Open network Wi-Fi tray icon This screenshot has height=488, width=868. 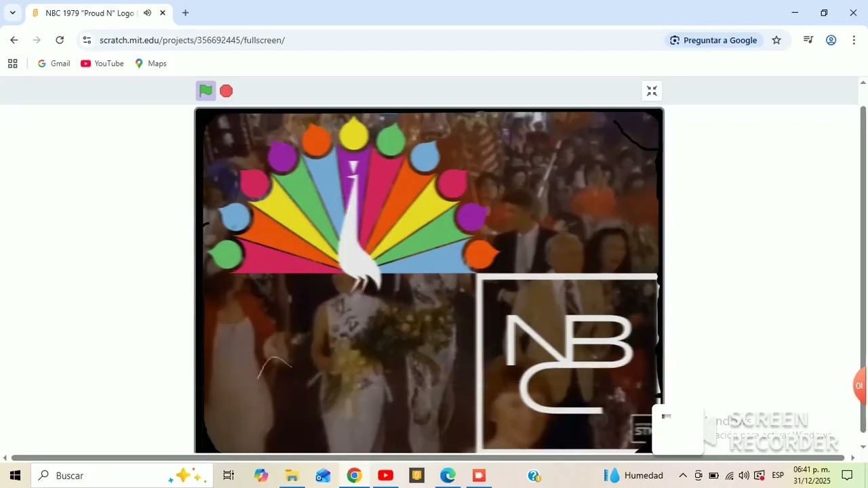[729, 476]
